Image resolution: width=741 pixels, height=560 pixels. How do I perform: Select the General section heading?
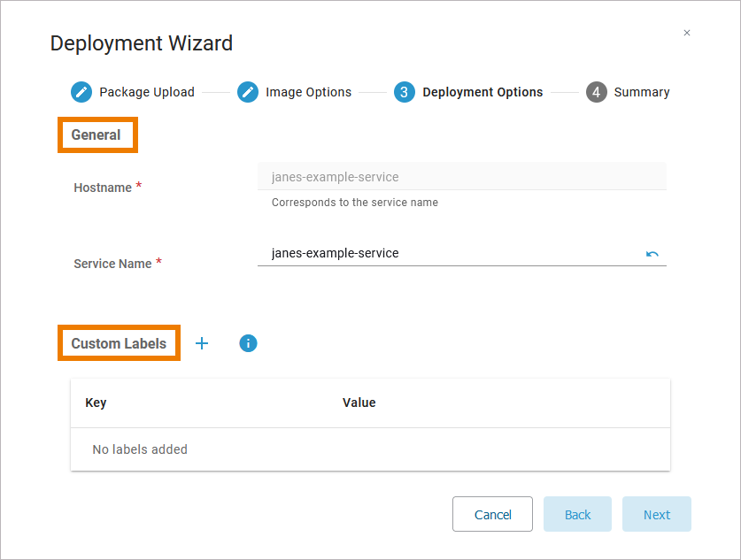pos(97,134)
